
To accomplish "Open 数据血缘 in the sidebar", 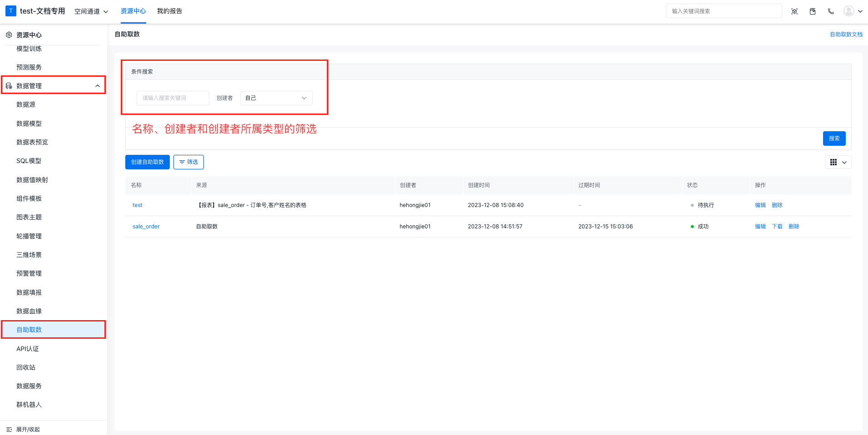I will (x=29, y=311).
